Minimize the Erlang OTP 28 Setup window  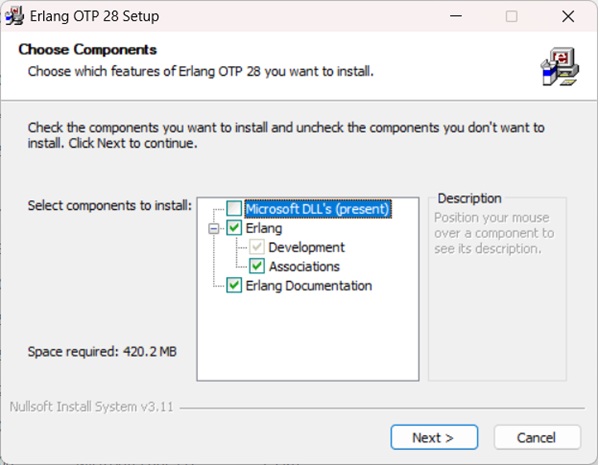457,16
